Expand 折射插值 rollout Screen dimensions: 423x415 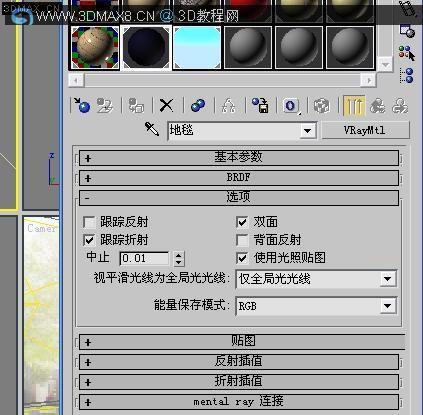[x=239, y=382]
